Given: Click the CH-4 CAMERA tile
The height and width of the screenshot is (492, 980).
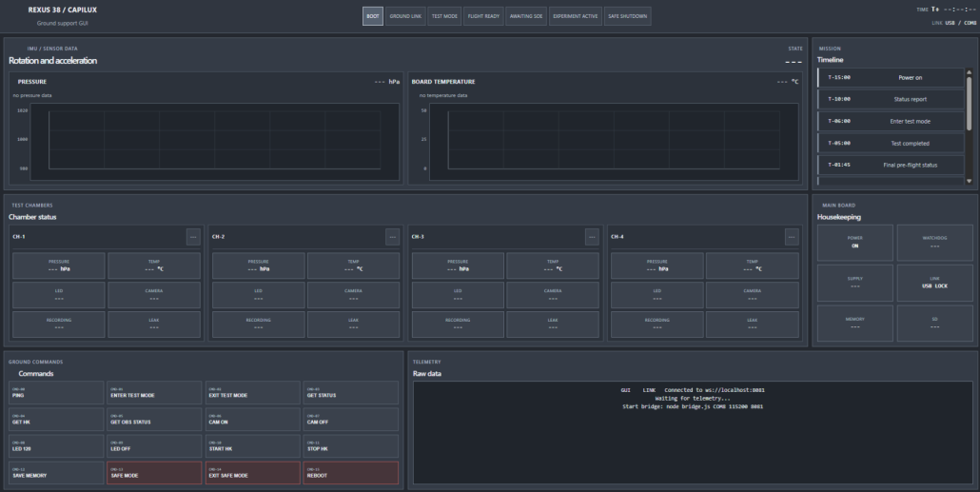Looking at the screenshot, I should [x=753, y=295].
